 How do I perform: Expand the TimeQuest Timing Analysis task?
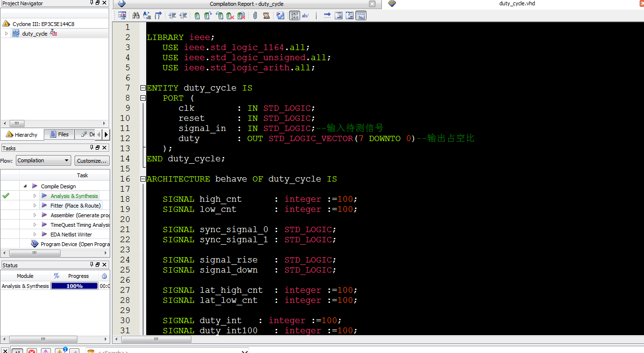[35, 225]
